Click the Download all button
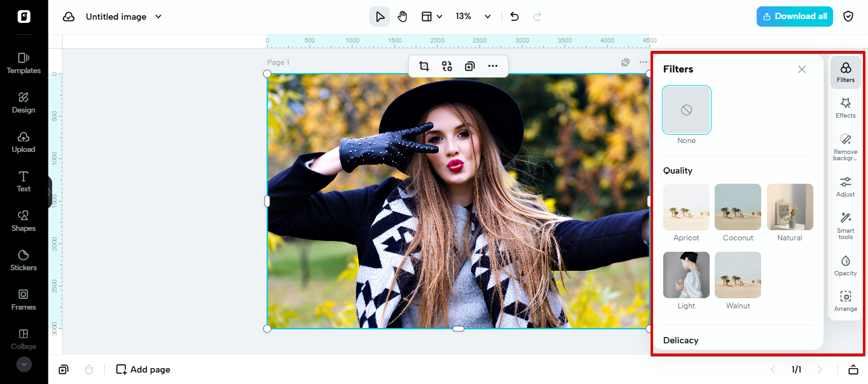This screenshot has width=868, height=384. click(794, 16)
